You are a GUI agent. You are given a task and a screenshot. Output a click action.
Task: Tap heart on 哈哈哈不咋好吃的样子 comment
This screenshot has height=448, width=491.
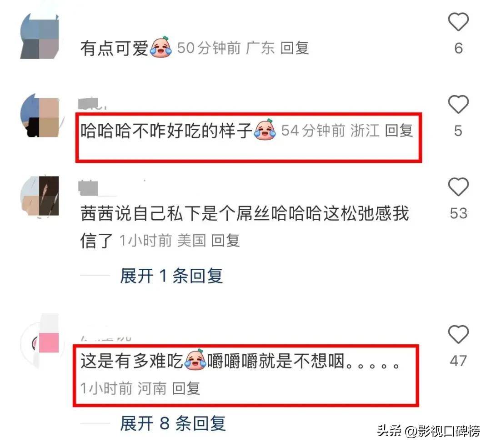pyautogui.click(x=458, y=104)
